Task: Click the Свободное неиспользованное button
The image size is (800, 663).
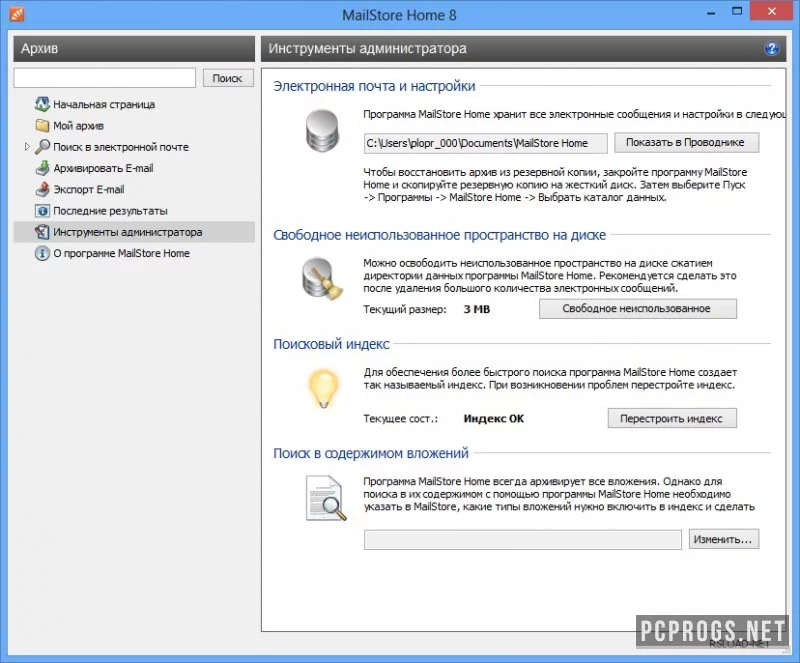Action: tap(638, 309)
